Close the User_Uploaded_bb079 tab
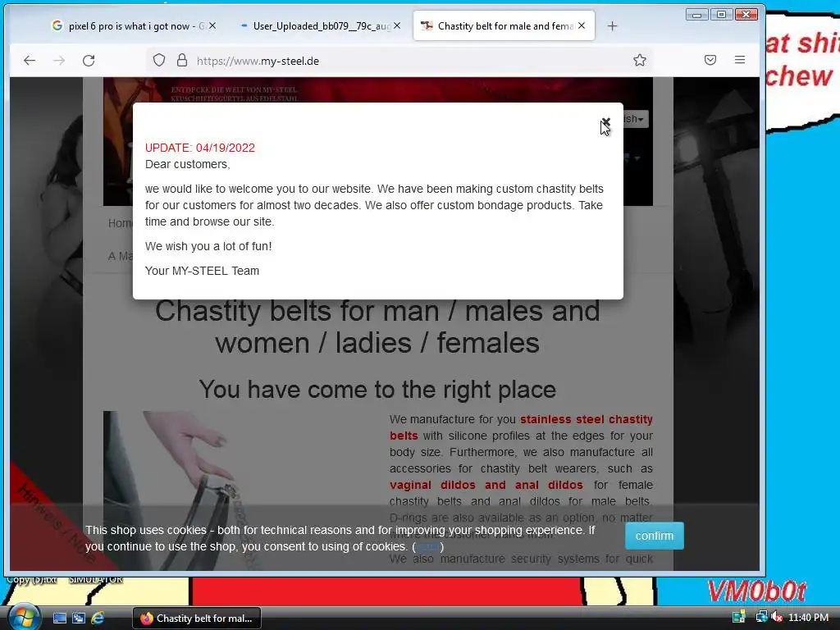The image size is (840, 630). tap(397, 25)
